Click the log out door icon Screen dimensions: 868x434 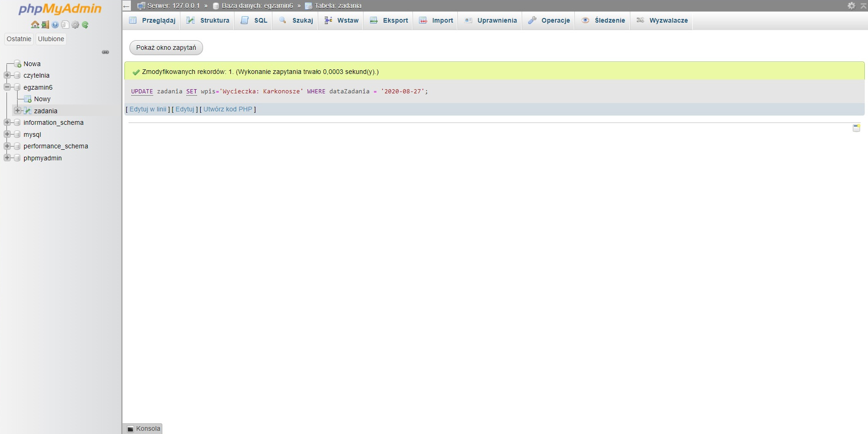[45, 25]
